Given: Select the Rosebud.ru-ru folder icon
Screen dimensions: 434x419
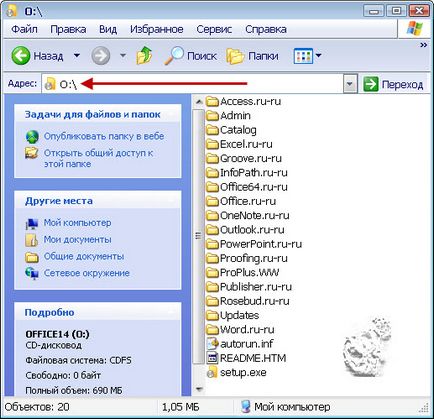Looking at the screenshot, I should tap(212, 301).
